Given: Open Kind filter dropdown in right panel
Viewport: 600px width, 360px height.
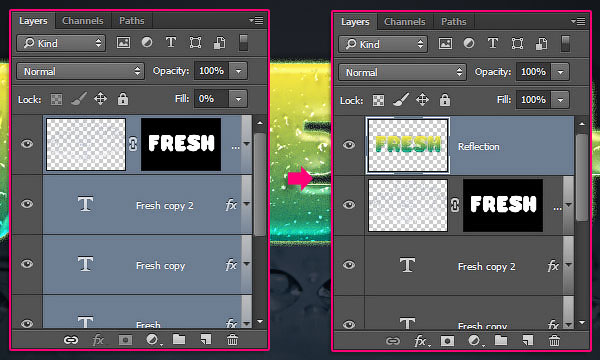Looking at the screenshot, I should (383, 44).
